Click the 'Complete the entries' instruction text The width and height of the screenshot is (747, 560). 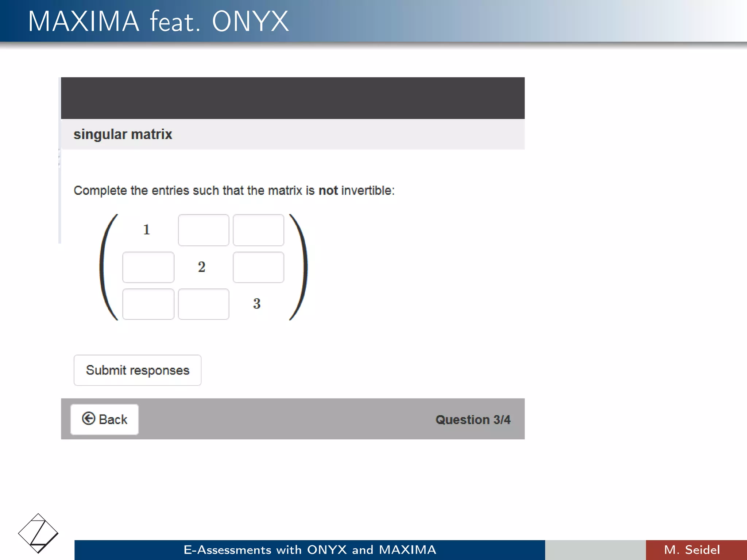234,191
